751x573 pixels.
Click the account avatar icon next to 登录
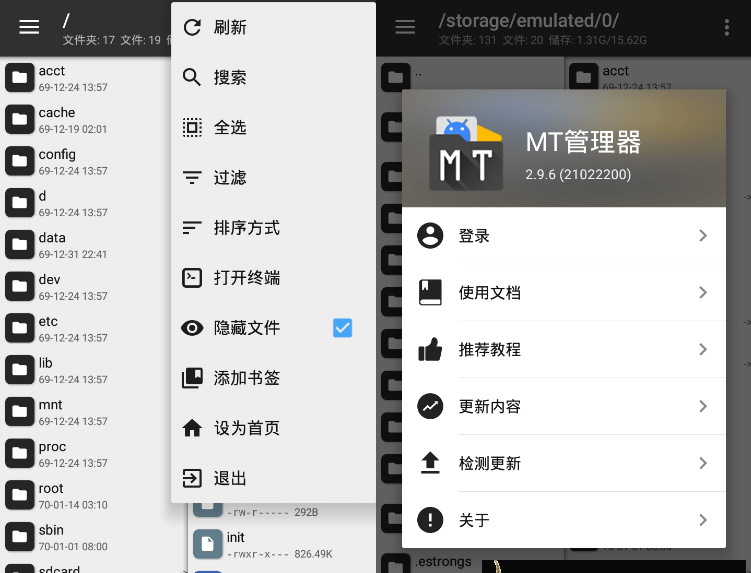pos(430,235)
